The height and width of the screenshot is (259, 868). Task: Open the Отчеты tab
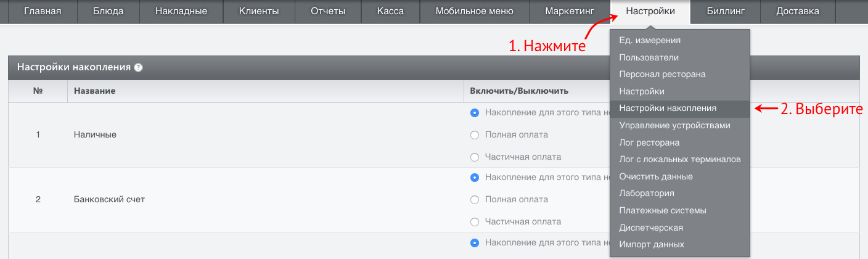click(x=327, y=11)
